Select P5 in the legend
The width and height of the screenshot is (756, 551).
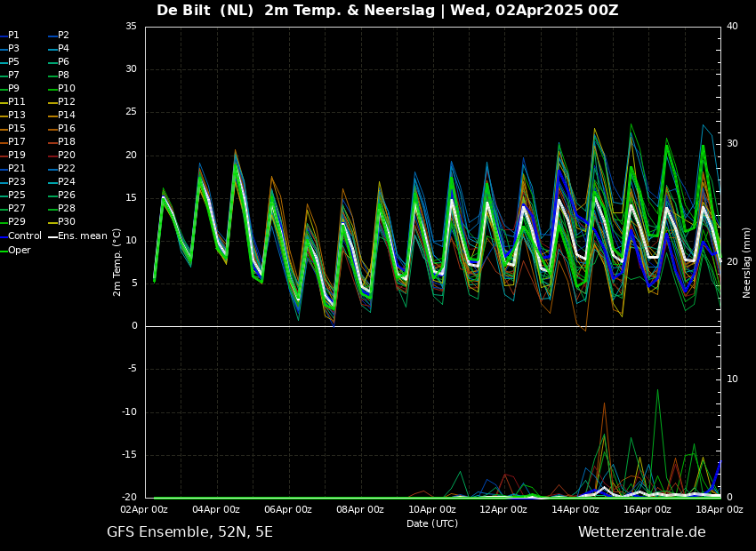(10, 61)
